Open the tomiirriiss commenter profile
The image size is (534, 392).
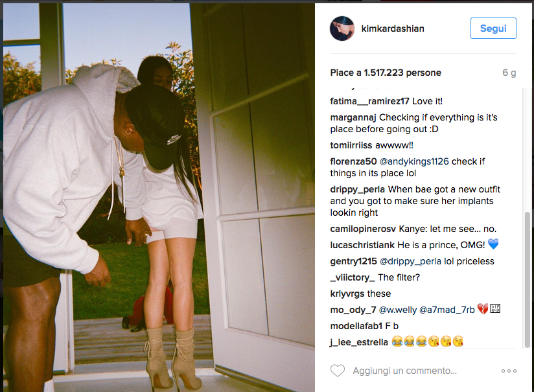[x=351, y=145]
